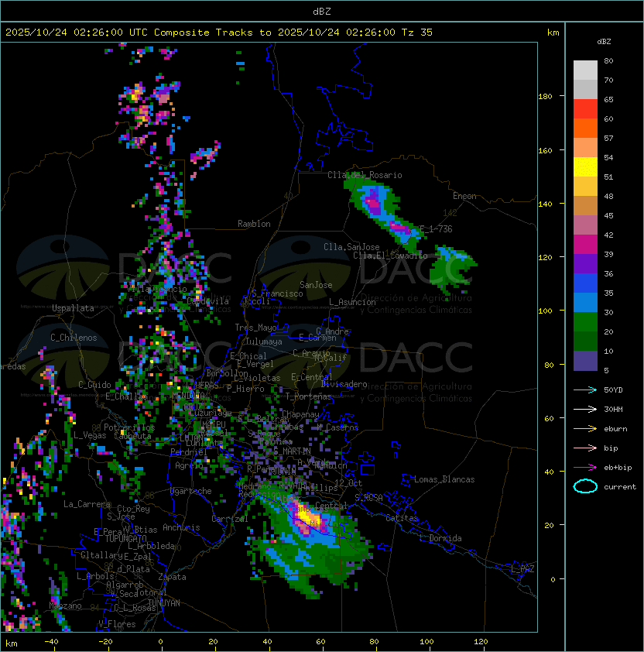Click the 'Clla.SanJose' map label
The image size is (644, 652).
351,247
